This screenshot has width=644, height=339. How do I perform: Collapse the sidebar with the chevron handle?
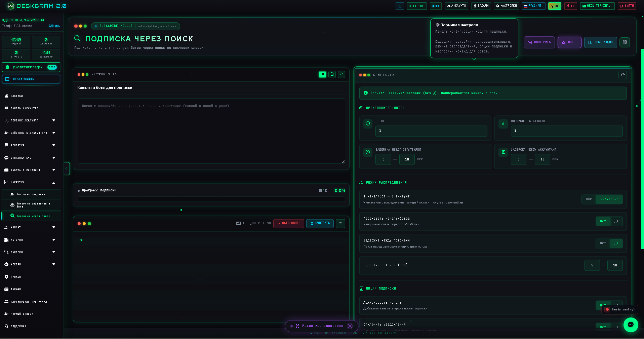pos(67,168)
